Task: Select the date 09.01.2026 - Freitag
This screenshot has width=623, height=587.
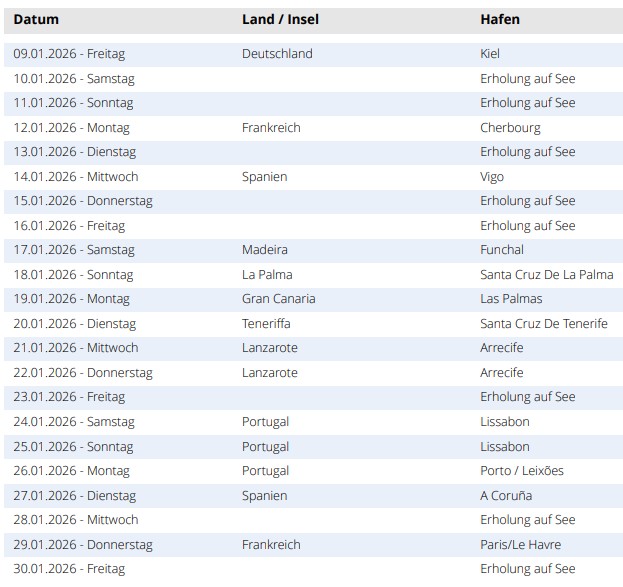Action: (x=69, y=54)
